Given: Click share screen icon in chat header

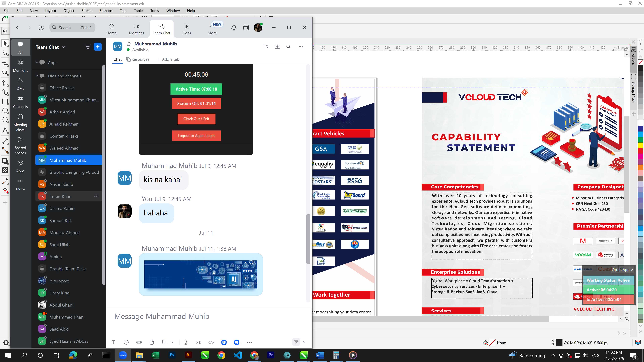Looking at the screenshot, I should click(x=277, y=46).
